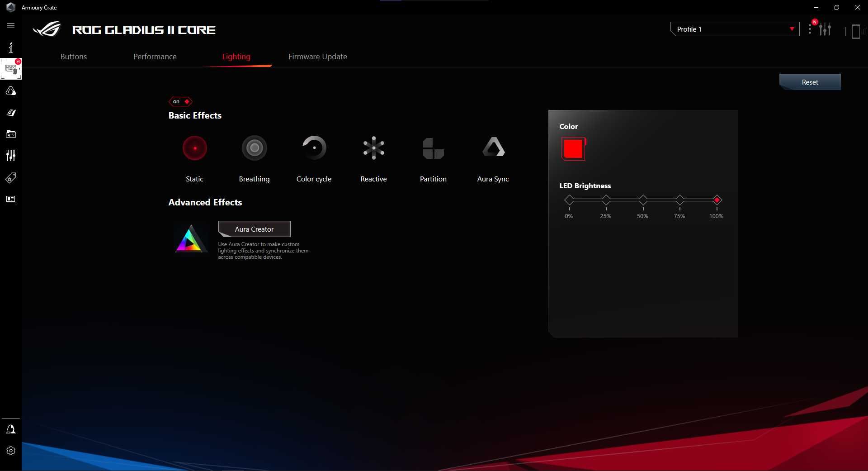Open the Firmware Update tab
The width and height of the screenshot is (868, 471).
click(318, 57)
